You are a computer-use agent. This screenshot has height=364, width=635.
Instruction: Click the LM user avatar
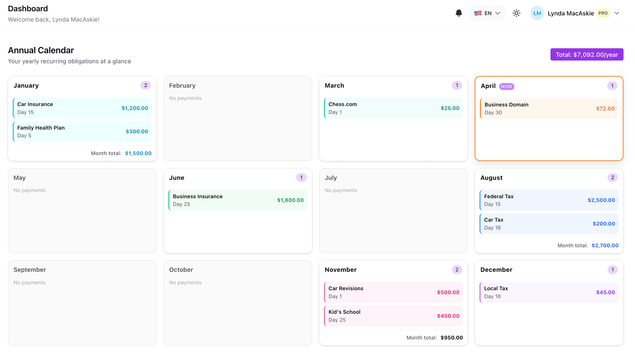pos(537,13)
